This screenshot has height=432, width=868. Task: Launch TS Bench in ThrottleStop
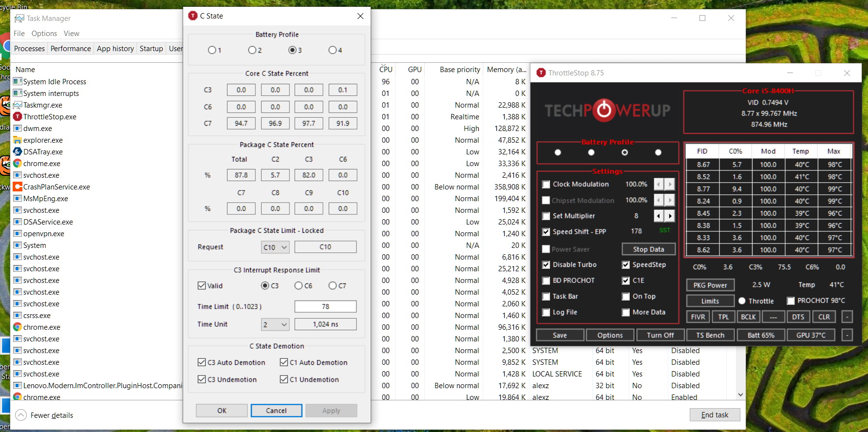click(710, 335)
